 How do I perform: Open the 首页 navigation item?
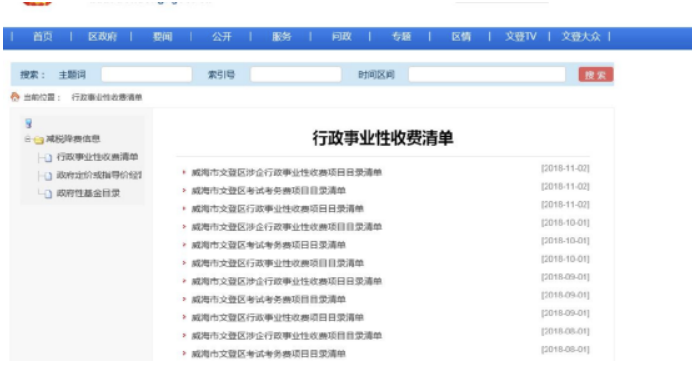pyautogui.click(x=43, y=37)
